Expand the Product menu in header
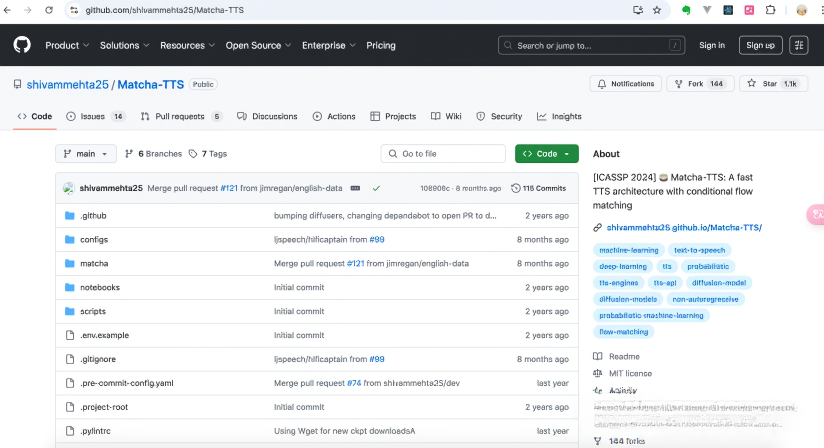Image resolution: width=824 pixels, height=448 pixels. (67, 45)
